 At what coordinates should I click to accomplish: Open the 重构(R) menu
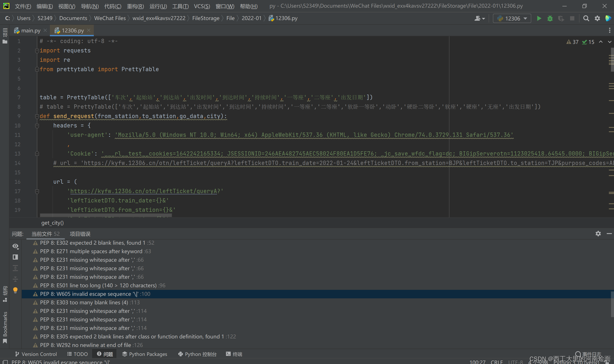coord(135,6)
